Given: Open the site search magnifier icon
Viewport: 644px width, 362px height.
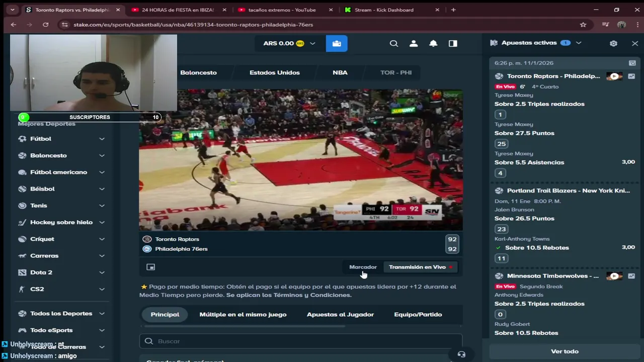Looking at the screenshot, I should click(x=394, y=44).
